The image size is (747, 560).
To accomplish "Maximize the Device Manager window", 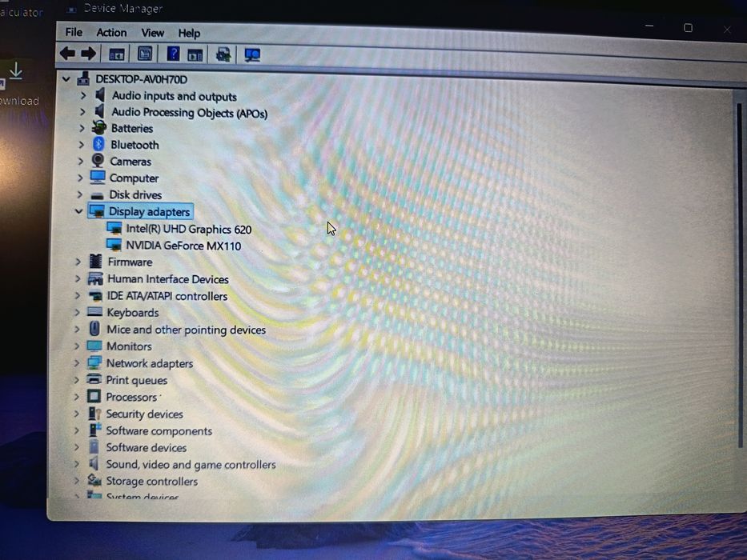I will coord(688,28).
